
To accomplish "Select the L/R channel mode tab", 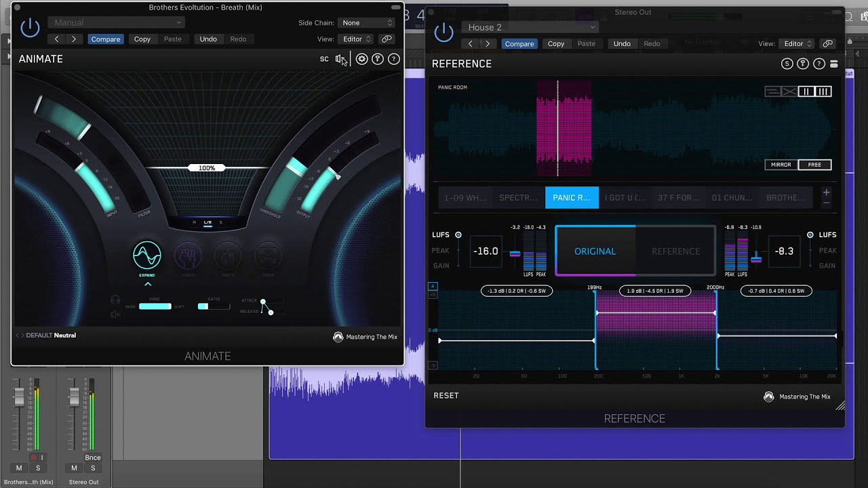I will pos(208,222).
